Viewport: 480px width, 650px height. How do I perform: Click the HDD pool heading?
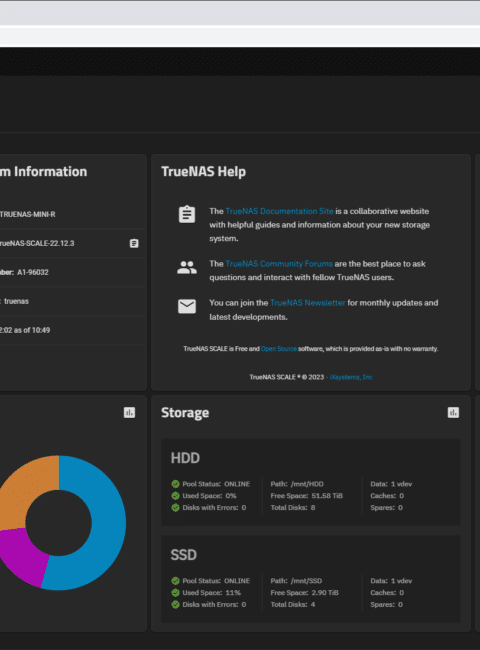(x=185, y=458)
